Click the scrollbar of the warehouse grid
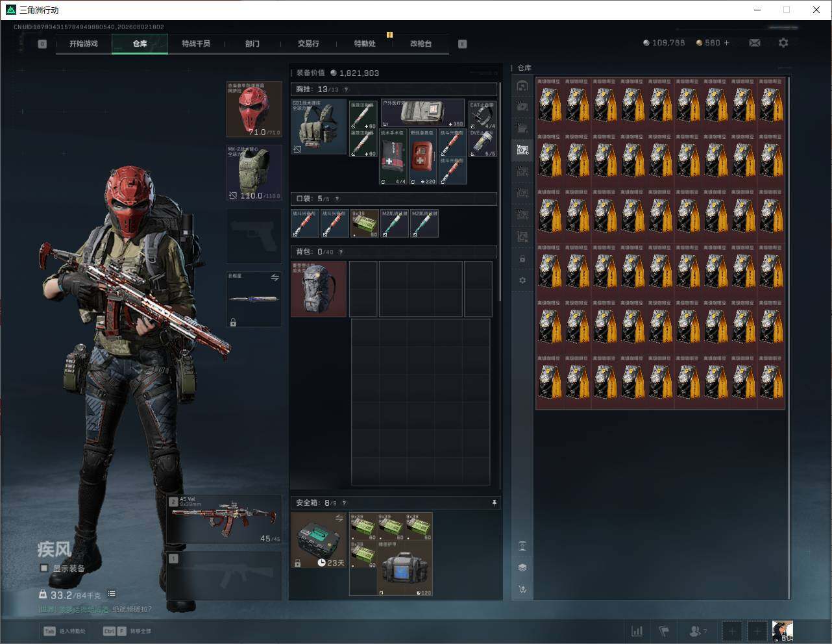 click(x=789, y=338)
